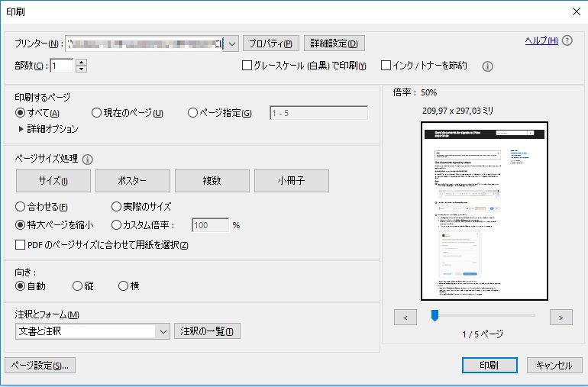Select the ページ指定 radio button

tap(192, 112)
